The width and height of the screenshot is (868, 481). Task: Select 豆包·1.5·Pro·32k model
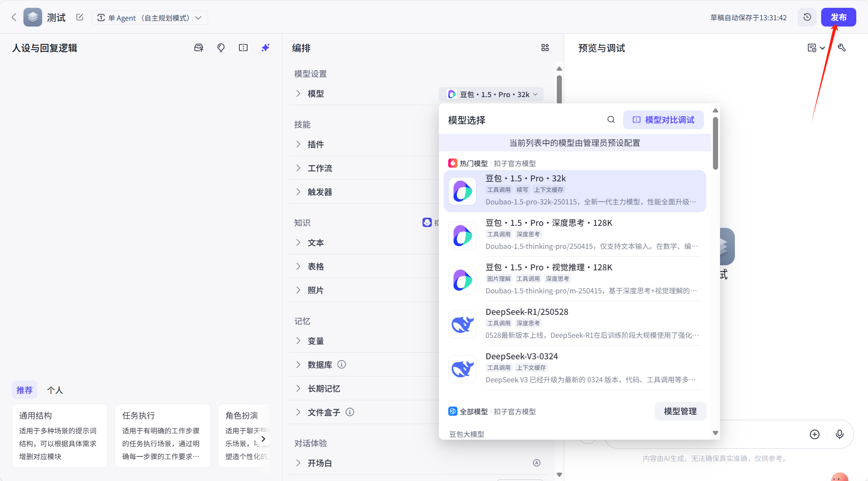[575, 191]
